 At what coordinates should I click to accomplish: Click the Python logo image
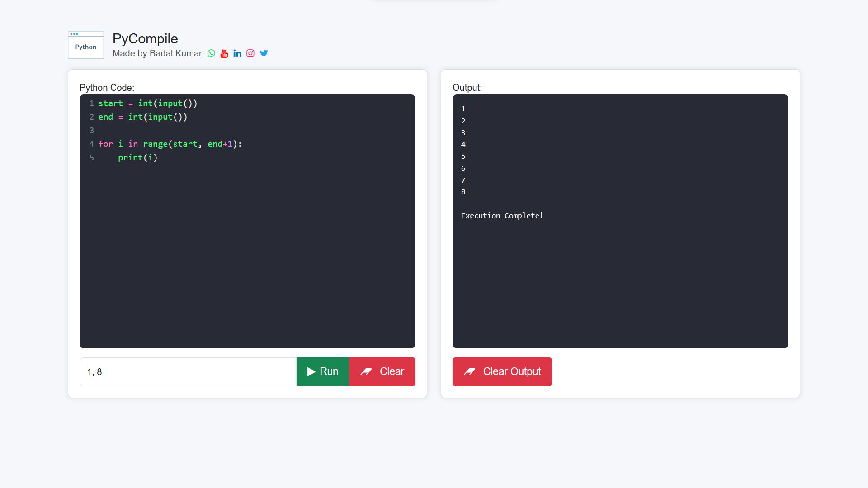pyautogui.click(x=86, y=45)
